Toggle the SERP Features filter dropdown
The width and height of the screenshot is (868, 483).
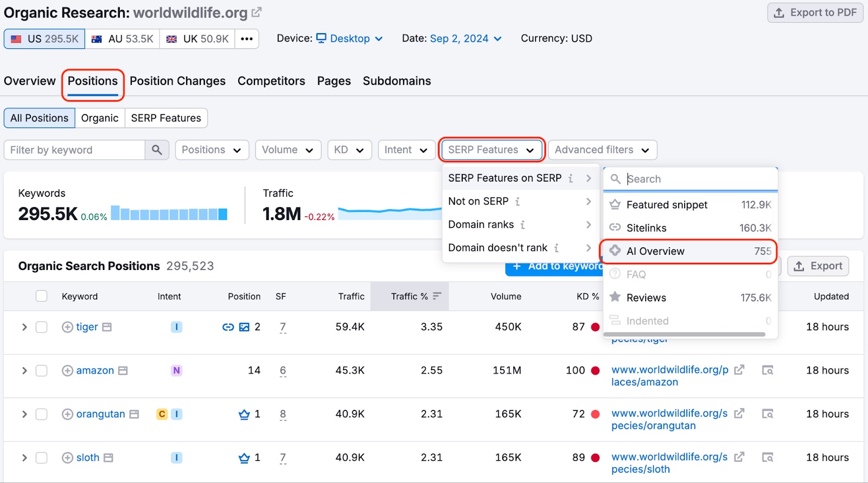(492, 150)
